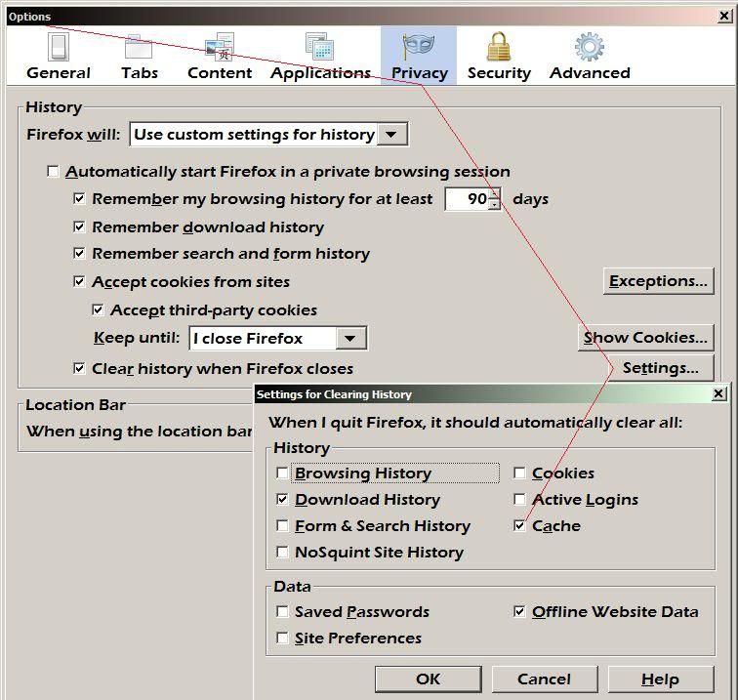Disable Accept third-party cookies

click(98, 309)
